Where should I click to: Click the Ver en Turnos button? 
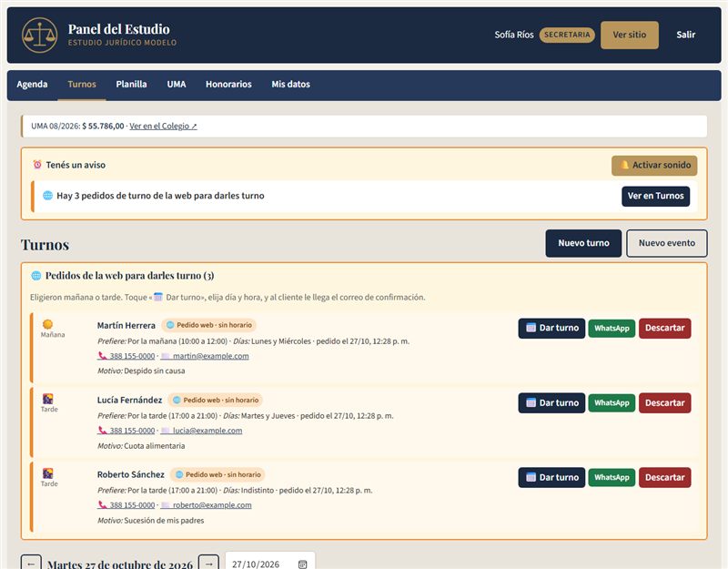(x=655, y=196)
